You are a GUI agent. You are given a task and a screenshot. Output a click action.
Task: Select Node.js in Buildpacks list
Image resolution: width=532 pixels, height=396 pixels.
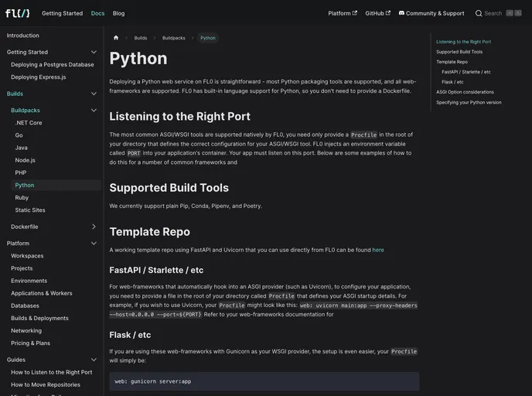point(25,160)
